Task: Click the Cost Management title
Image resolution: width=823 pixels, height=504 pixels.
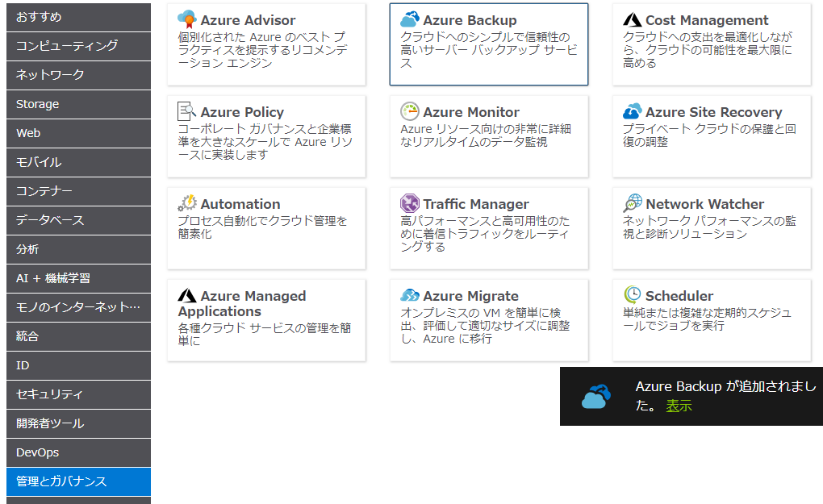Action: 707,20
